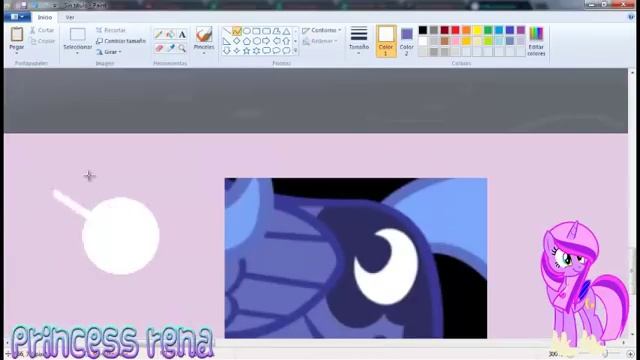
Task: Choose the Pentagon shape
Action: [x=247, y=41]
